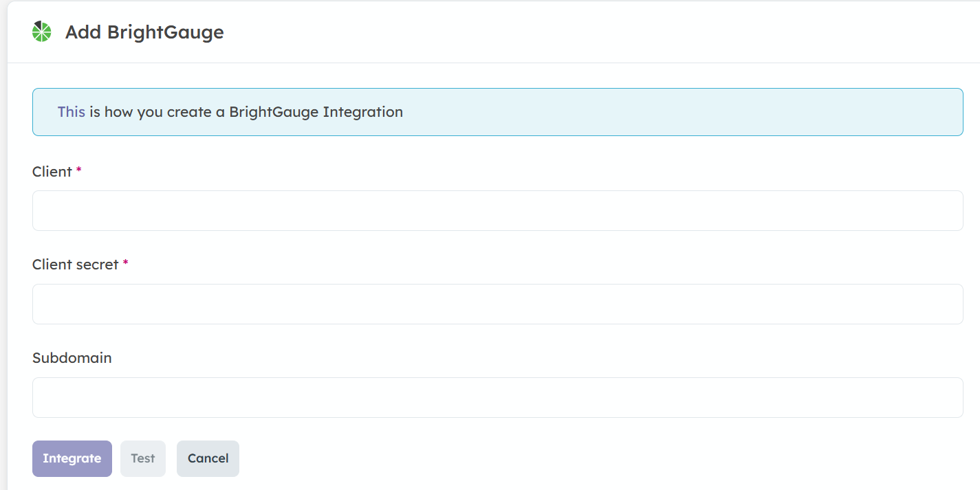Click the Integrate button

click(72, 458)
